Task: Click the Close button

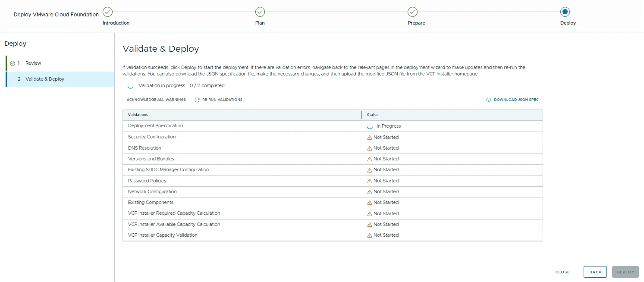Action: (x=562, y=272)
